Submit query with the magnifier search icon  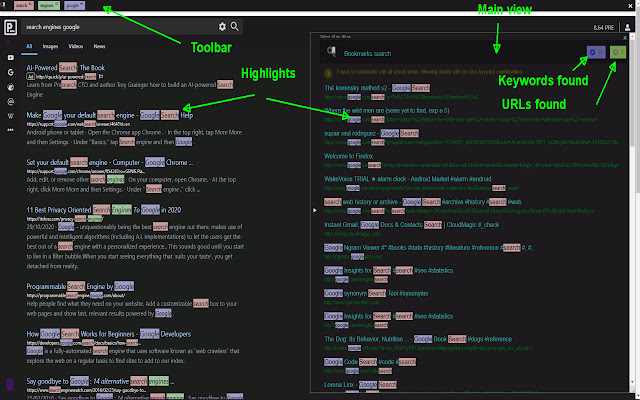(235, 27)
